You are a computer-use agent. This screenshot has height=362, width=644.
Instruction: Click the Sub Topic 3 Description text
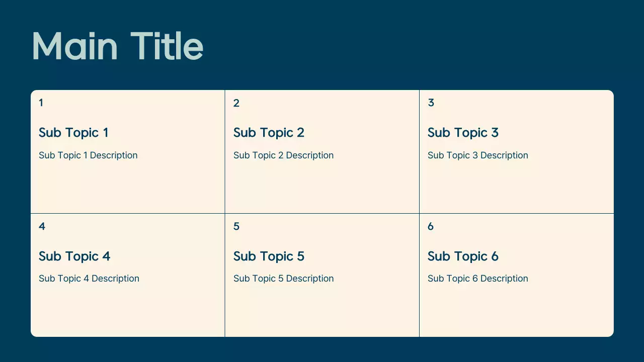pyautogui.click(x=478, y=155)
